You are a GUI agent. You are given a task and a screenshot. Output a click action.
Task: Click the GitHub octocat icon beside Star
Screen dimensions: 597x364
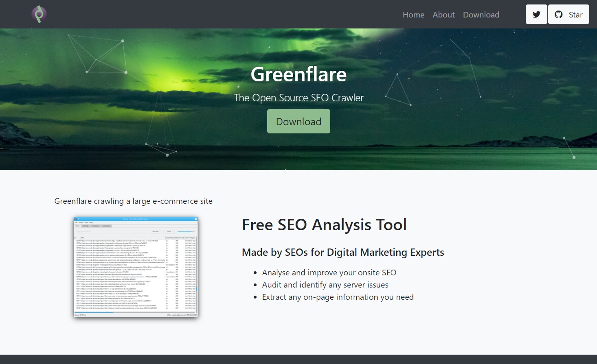pyautogui.click(x=559, y=14)
